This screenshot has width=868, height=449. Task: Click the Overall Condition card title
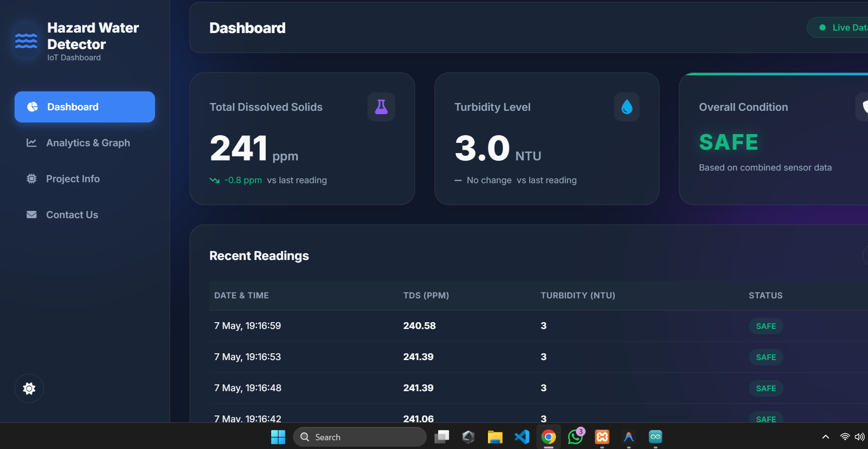744,107
